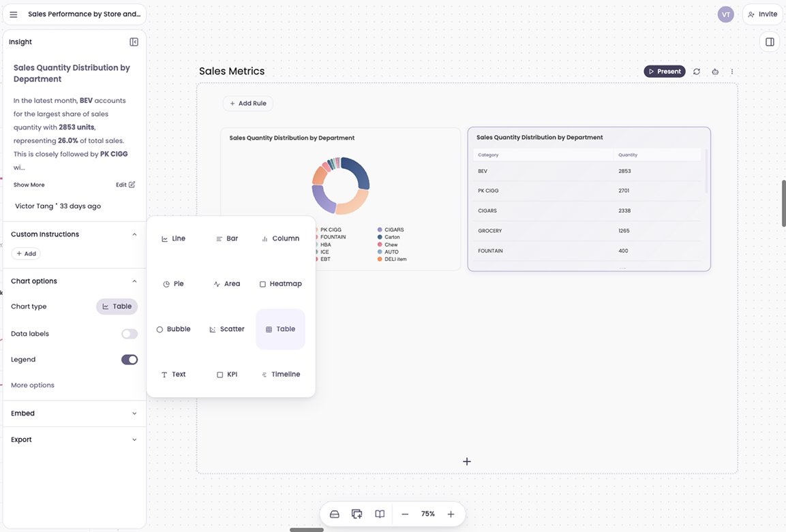Refresh the Sales Metrics dashboard
The width and height of the screenshot is (786, 532).
696,71
